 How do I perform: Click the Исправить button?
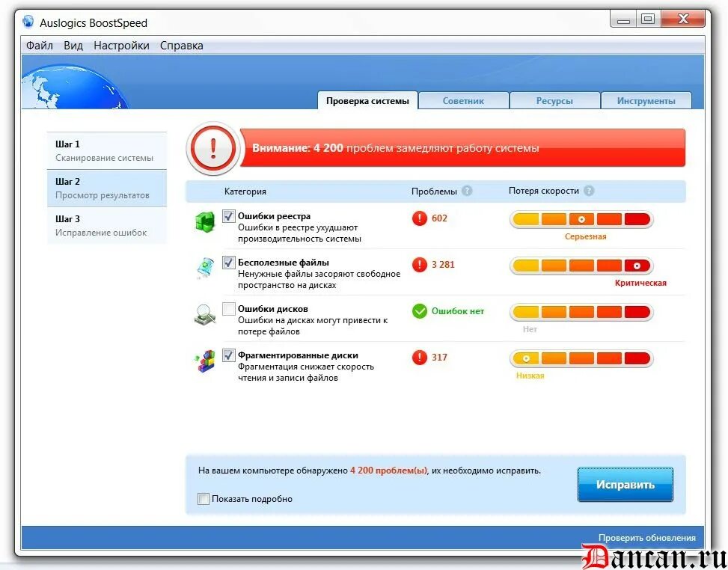(625, 485)
